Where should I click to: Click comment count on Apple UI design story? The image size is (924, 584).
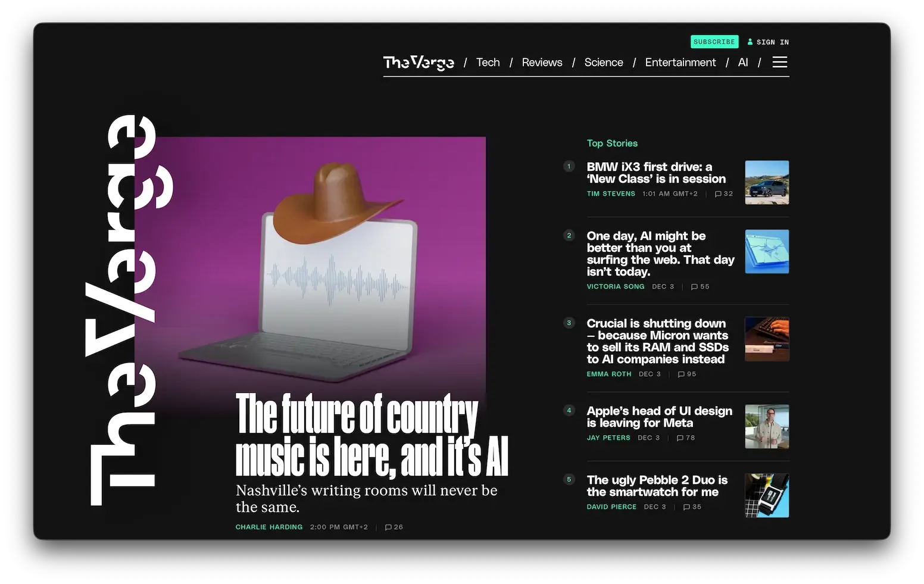pyautogui.click(x=690, y=438)
